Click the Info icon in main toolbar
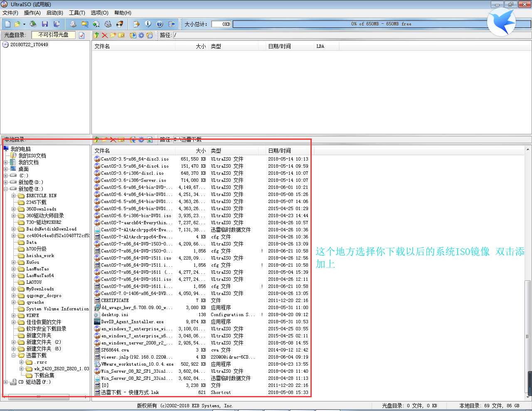The height and width of the screenshot is (411, 532). (148, 24)
